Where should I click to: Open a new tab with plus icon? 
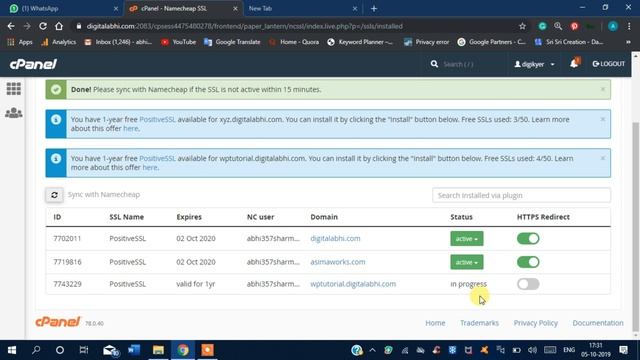tap(374, 8)
